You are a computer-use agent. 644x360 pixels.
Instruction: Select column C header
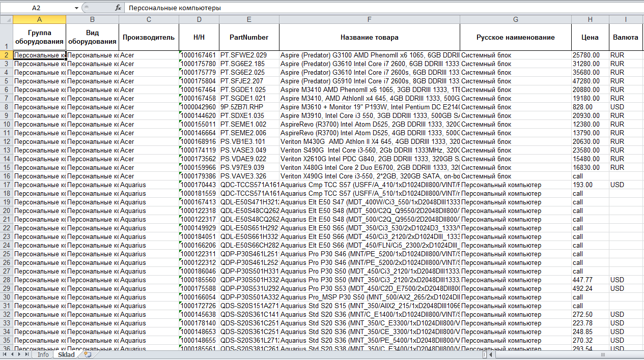[149, 20]
